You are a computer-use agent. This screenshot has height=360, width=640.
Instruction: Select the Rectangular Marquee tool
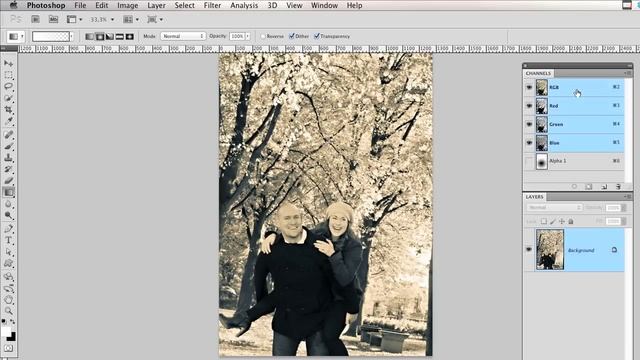[9, 75]
